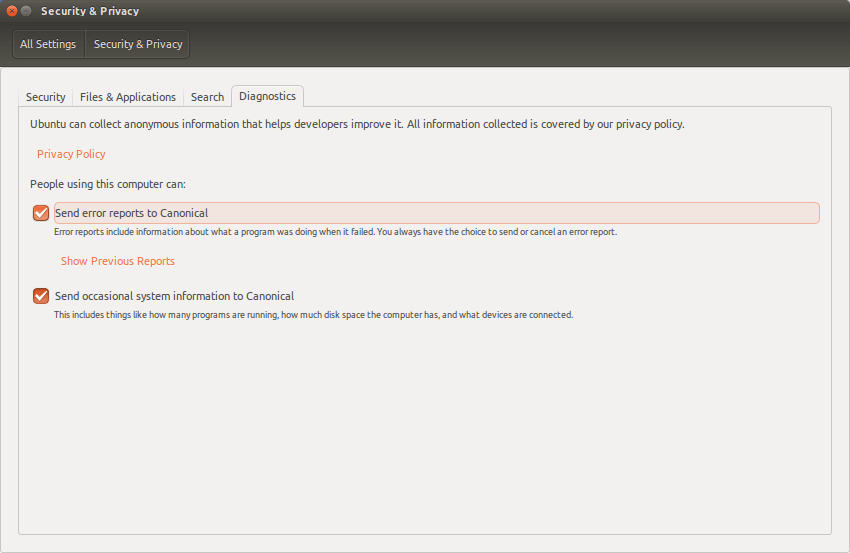Show Previous Reports link
Screen dimensions: 850x553
[x=118, y=261]
